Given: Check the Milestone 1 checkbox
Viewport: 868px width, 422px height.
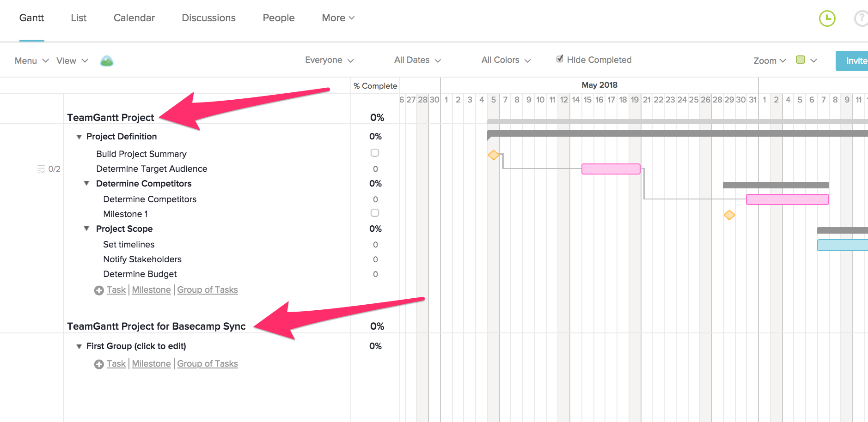Looking at the screenshot, I should tap(375, 213).
